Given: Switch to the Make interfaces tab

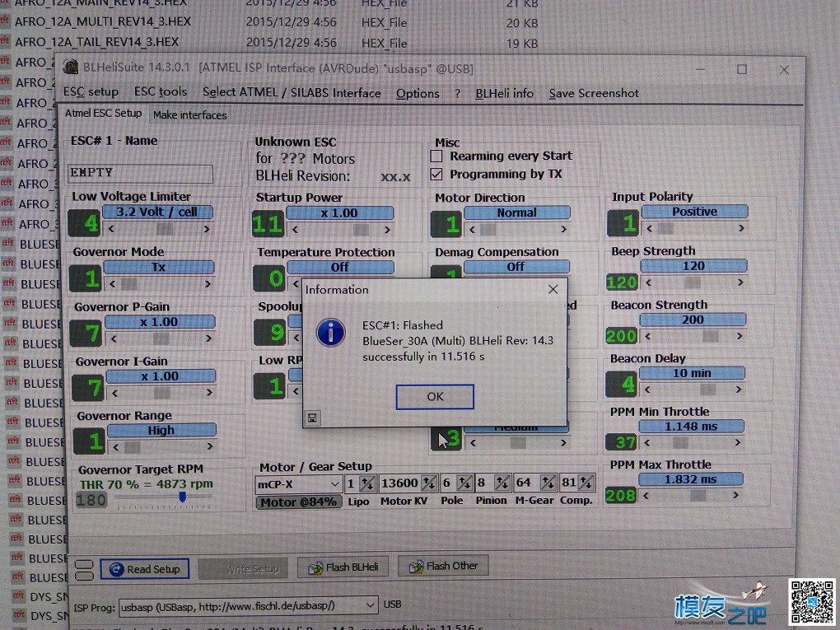Looking at the screenshot, I should tap(189, 115).
